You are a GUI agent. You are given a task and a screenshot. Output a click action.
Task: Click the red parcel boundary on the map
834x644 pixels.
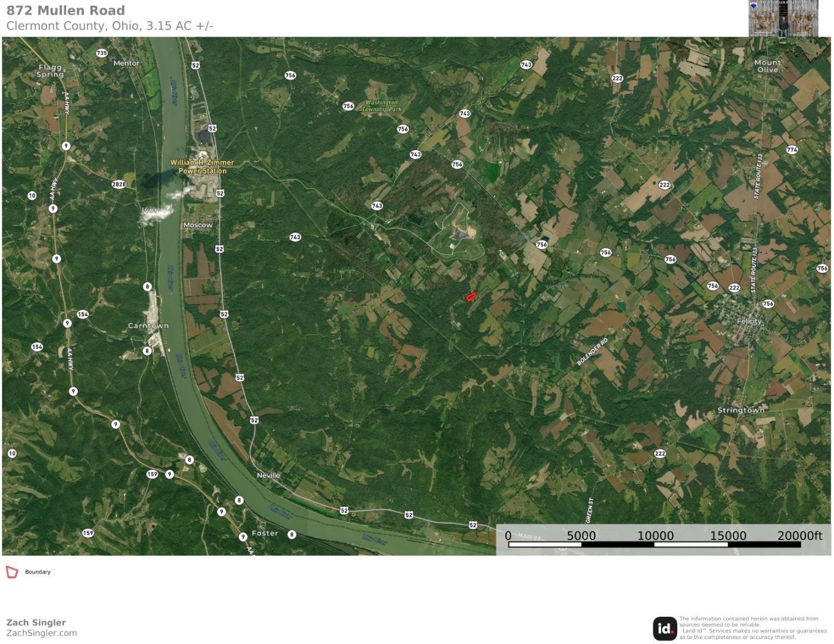[471, 297]
